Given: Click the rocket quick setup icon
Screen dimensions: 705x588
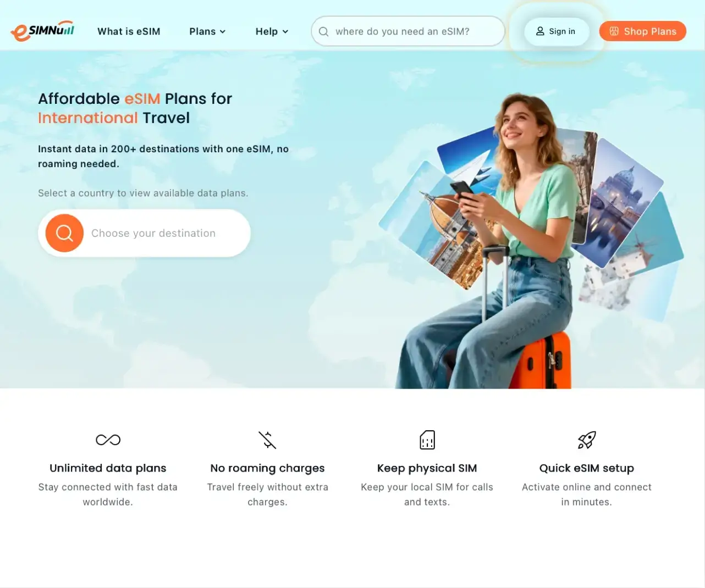Looking at the screenshot, I should (587, 440).
